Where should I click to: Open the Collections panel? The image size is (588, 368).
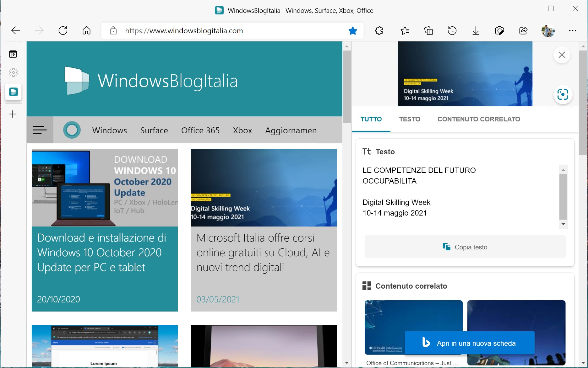pos(428,31)
